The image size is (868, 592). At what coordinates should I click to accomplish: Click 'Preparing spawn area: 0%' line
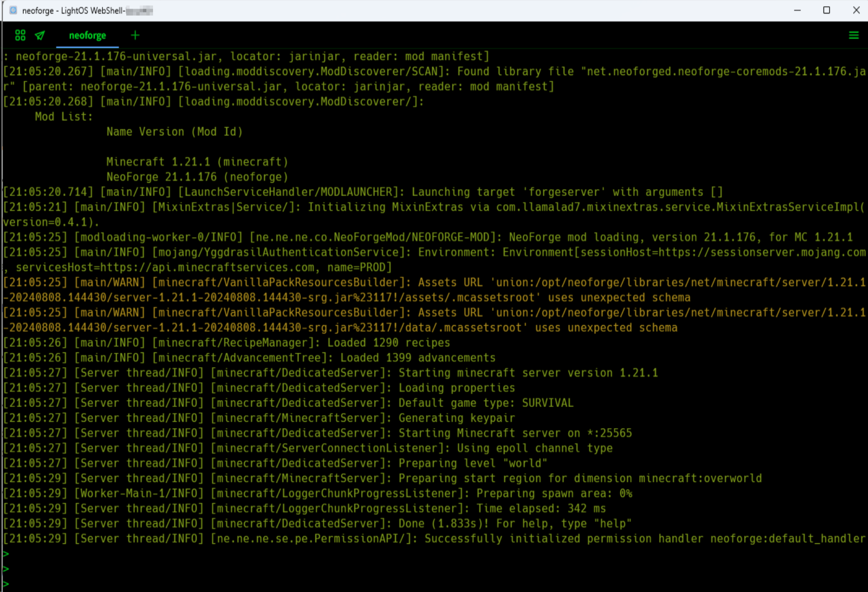pos(318,493)
